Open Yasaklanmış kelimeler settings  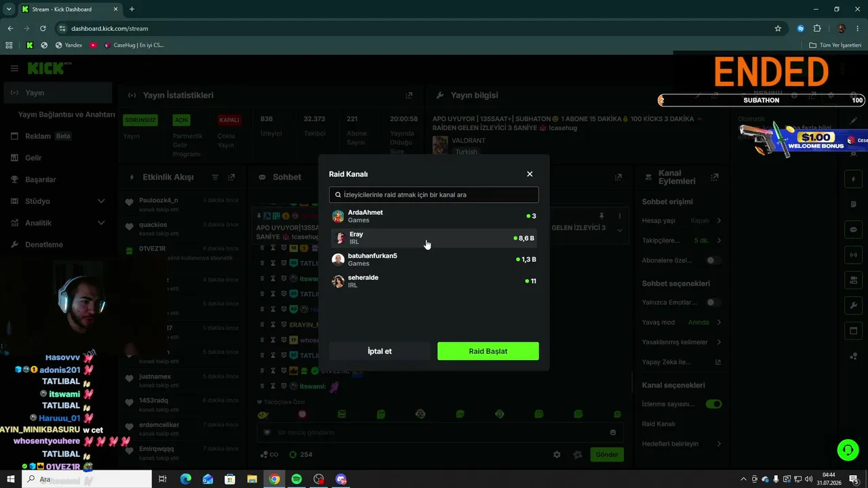coord(682,342)
